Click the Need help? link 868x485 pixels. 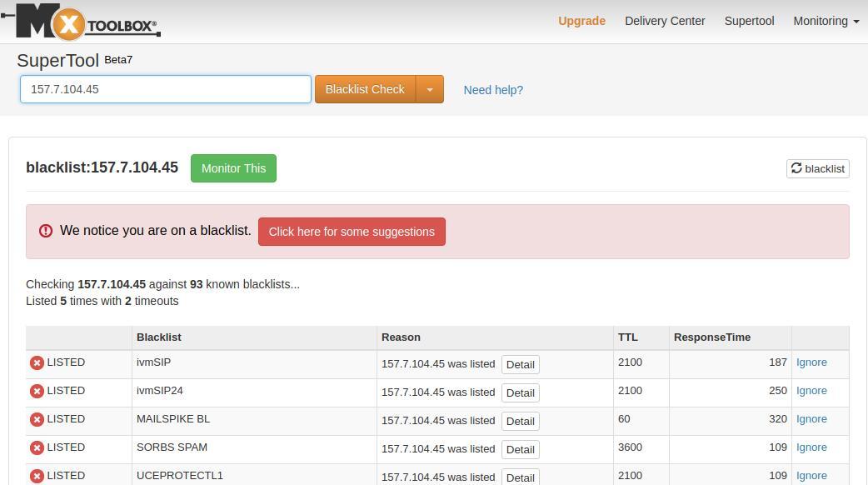pos(493,90)
